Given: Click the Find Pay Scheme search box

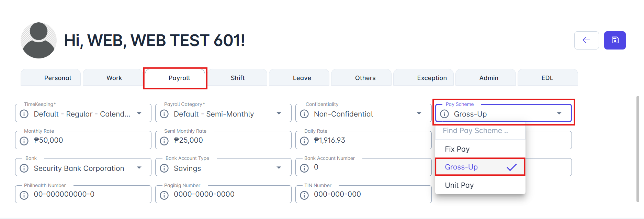Looking at the screenshot, I should pos(480,131).
